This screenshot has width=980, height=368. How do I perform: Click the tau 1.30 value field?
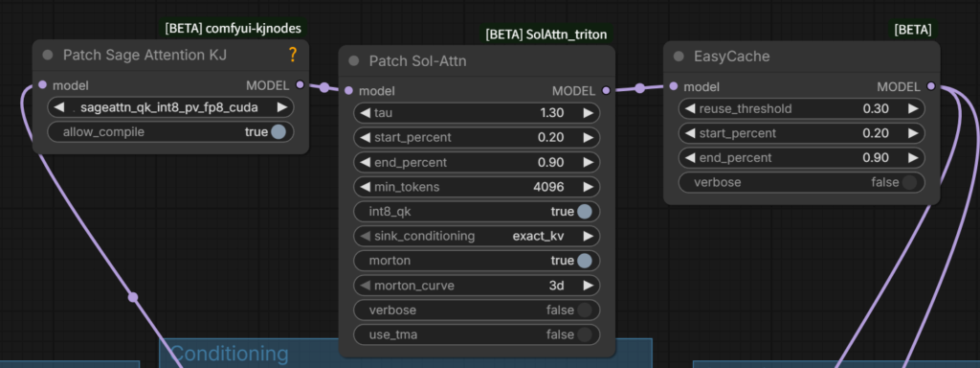(477, 113)
